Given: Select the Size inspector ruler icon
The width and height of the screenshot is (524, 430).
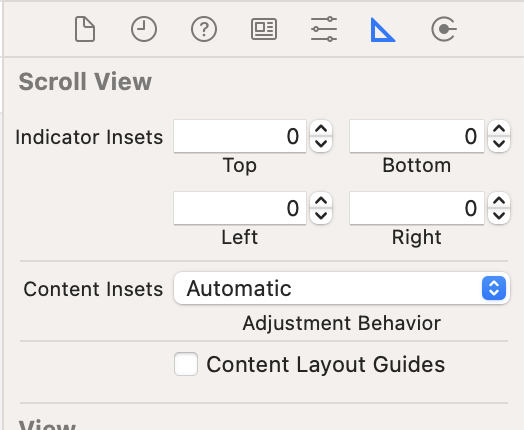Looking at the screenshot, I should 383,30.
